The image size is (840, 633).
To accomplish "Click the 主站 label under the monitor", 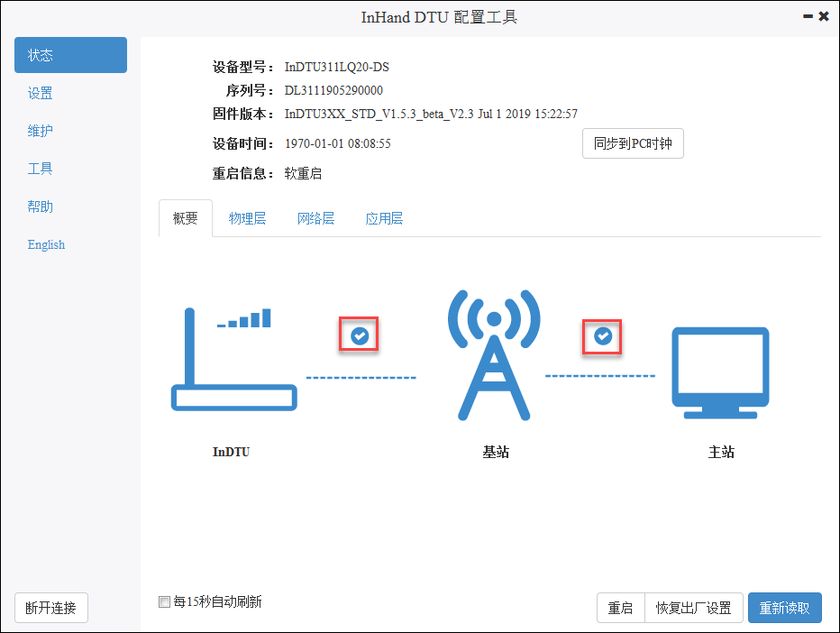I will tap(721, 452).
